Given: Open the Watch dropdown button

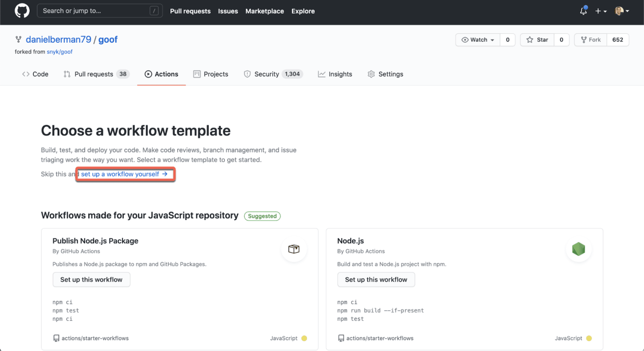Looking at the screenshot, I should [478, 40].
